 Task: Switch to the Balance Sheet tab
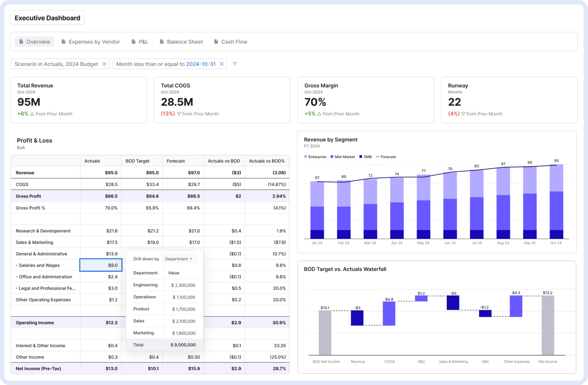click(184, 42)
